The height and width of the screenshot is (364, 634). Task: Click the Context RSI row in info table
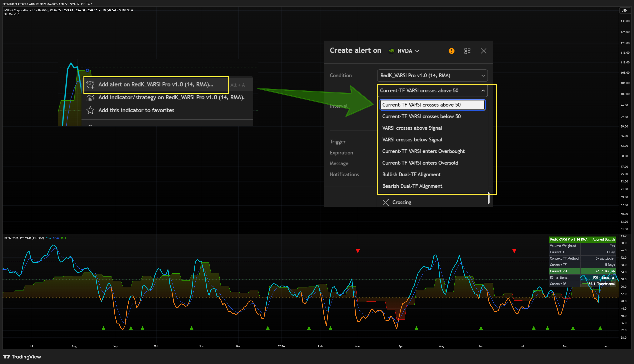582,284
